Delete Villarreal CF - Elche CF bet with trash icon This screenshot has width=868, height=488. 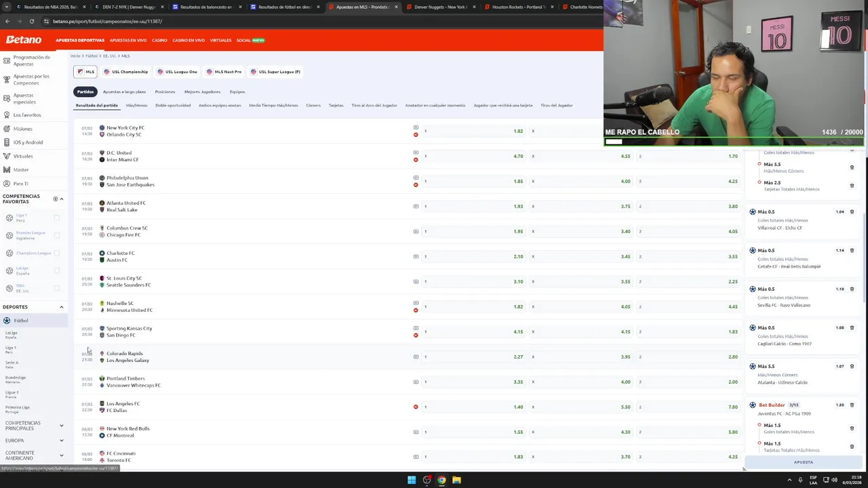coord(852,212)
